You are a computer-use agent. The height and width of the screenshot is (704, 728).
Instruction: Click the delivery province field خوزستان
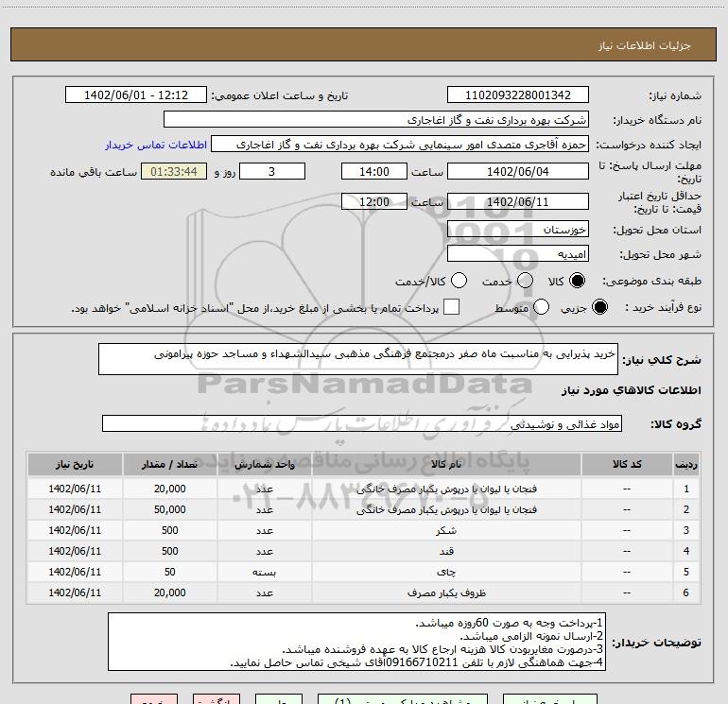[x=518, y=229]
